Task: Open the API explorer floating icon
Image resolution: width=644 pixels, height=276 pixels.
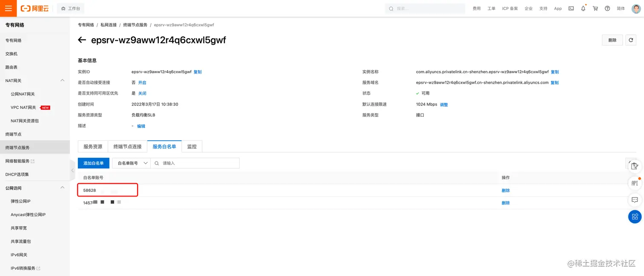Action: pyautogui.click(x=635, y=183)
